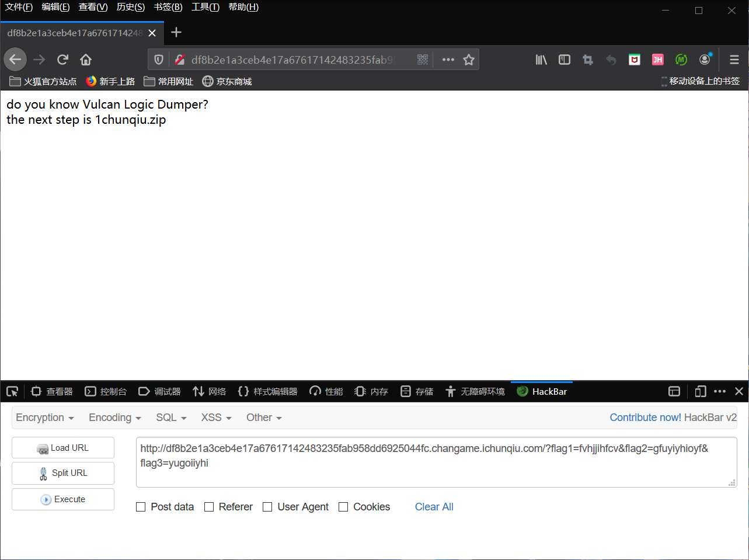Toggle the sidebar view icon
The width and height of the screenshot is (749, 560).
(x=565, y=60)
